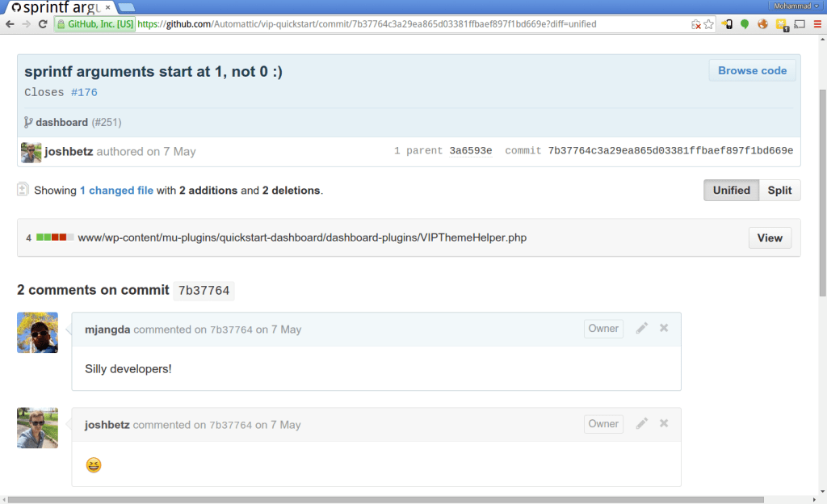The image size is (827, 504).
Task: Click 7b37764 link in joshbetz's comment header
Action: (x=230, y=426)
